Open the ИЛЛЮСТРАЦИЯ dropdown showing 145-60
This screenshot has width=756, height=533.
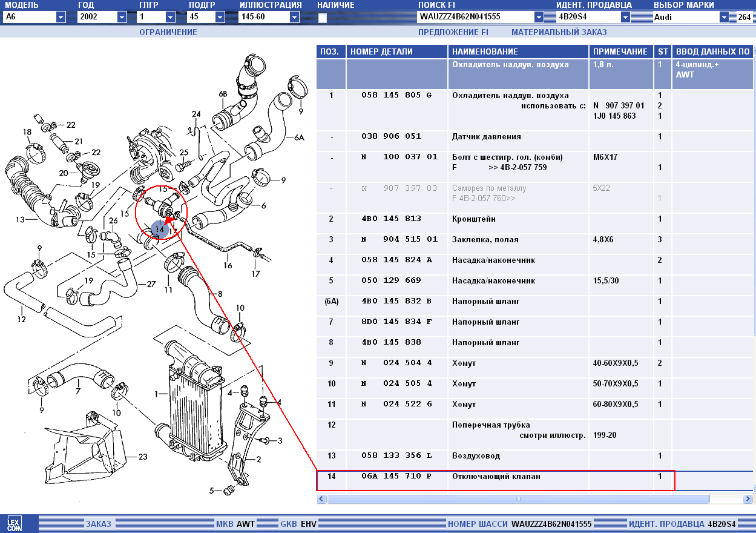294,18
